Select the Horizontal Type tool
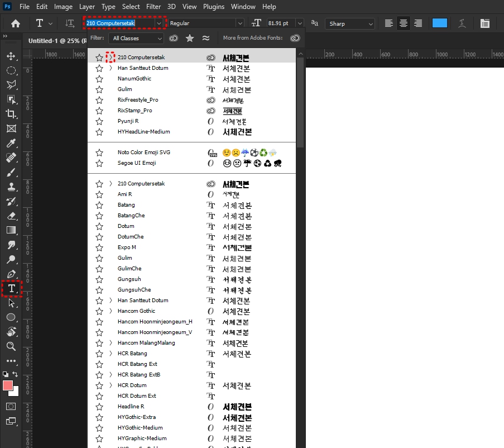 pyautogui.click(x=11, y=288)
